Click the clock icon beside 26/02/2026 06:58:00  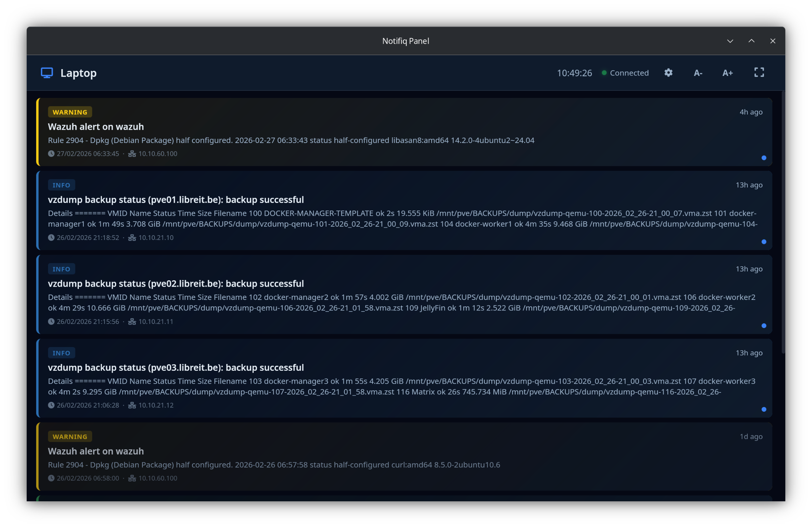pyautogui.click(x=51, y=478)
